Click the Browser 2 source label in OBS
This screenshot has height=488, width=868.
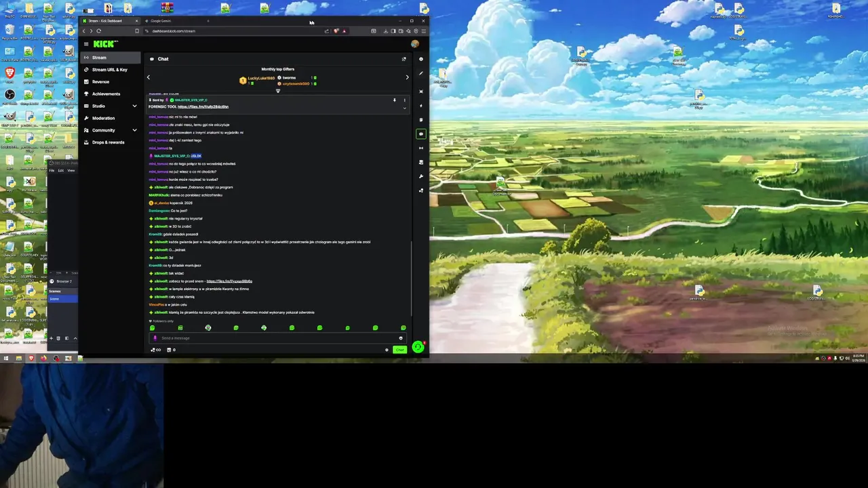pyautogui.click(x=64, y=281)
